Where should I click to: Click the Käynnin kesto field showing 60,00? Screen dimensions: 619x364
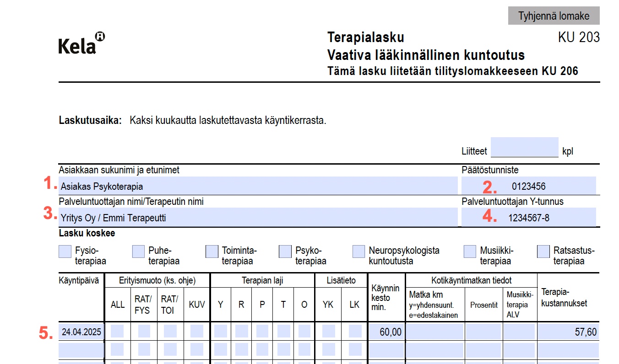[x=387, y=332]
